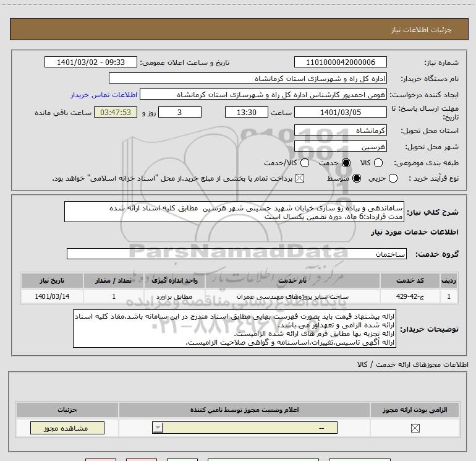Image resolution: width=476 pixels, height=461 pixels.
Task: Click the تعداد / مقدار column header
Action: [113, 280]
